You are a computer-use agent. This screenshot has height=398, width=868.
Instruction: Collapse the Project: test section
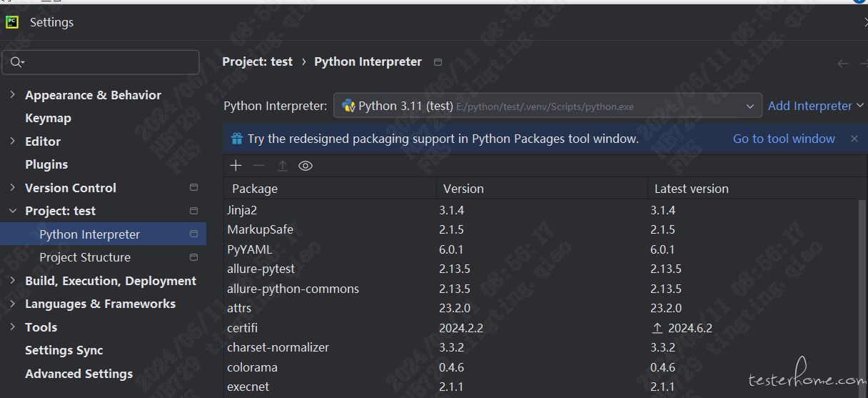pos(12,211)
